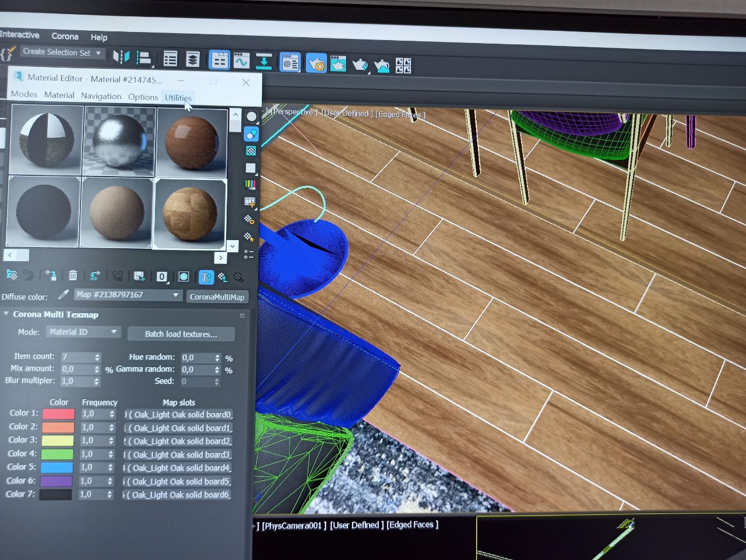This screenshot has width=746, height=560.
Task: Click the Render Production teapot icon
Action: click(360, 64)
